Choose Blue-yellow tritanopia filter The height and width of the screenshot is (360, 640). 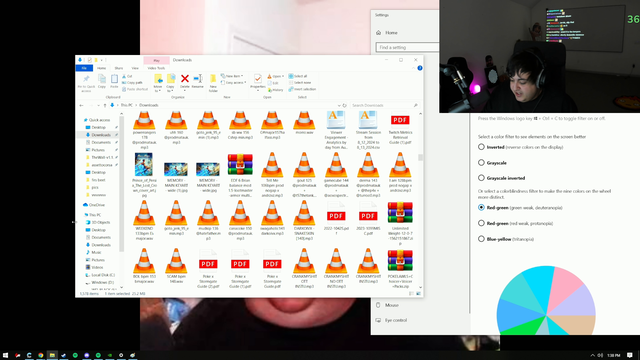[x=481, y=239]
